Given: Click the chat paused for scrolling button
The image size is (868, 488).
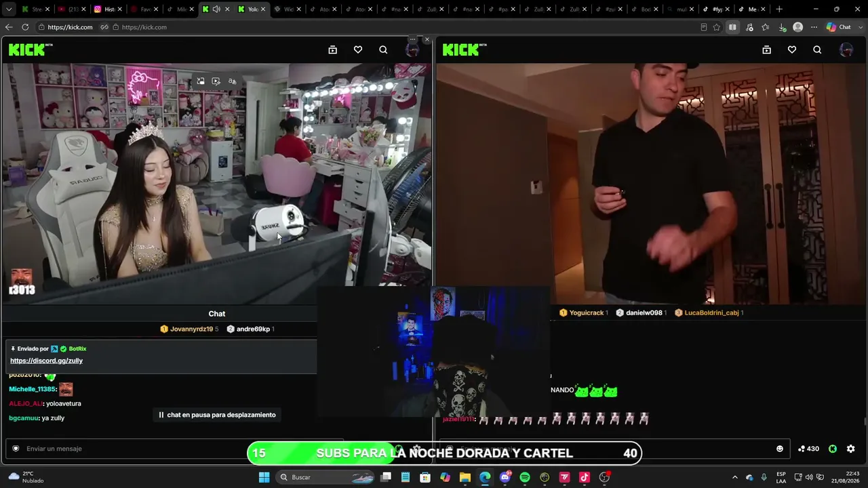Looking at the screenshot, I should (x=217, y=415).
